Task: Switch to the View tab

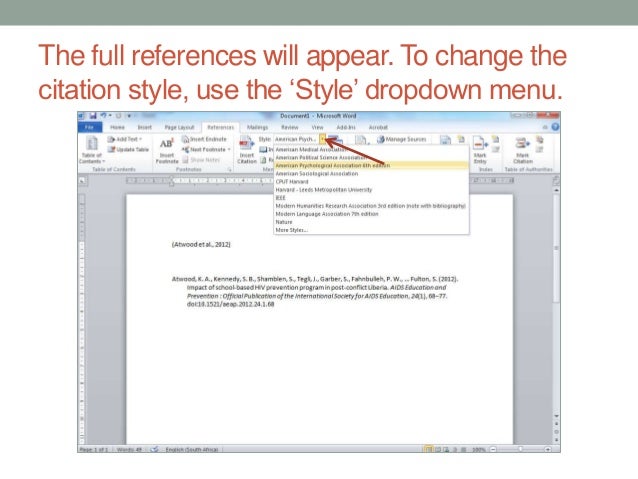Action: tap(317, 127)
